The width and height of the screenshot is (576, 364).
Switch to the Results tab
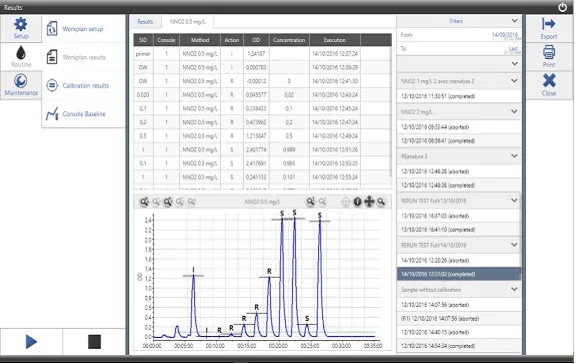coord(145,22)
